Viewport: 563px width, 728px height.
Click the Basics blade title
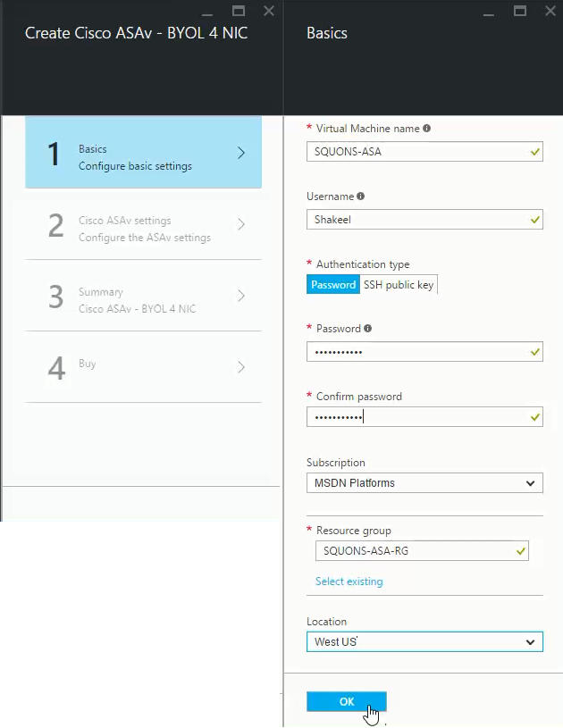(327, 33)
